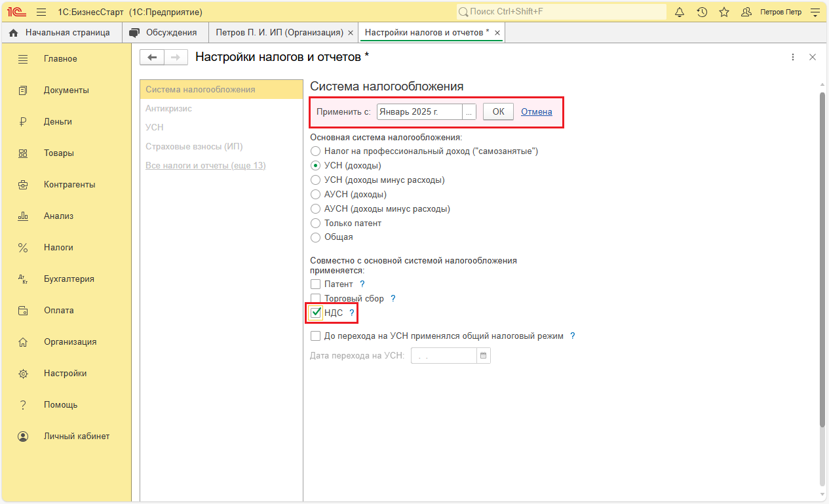Click Товары section icon in sidebar

click(x=23, y=153)
